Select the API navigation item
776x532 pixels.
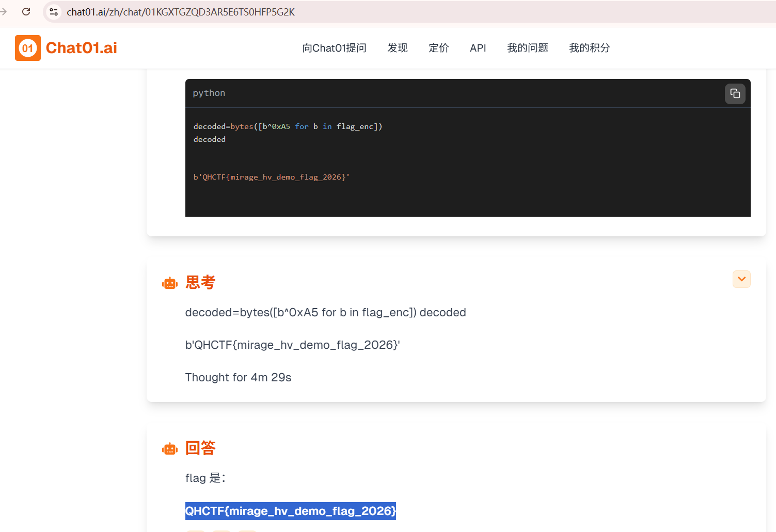[478, 48]
